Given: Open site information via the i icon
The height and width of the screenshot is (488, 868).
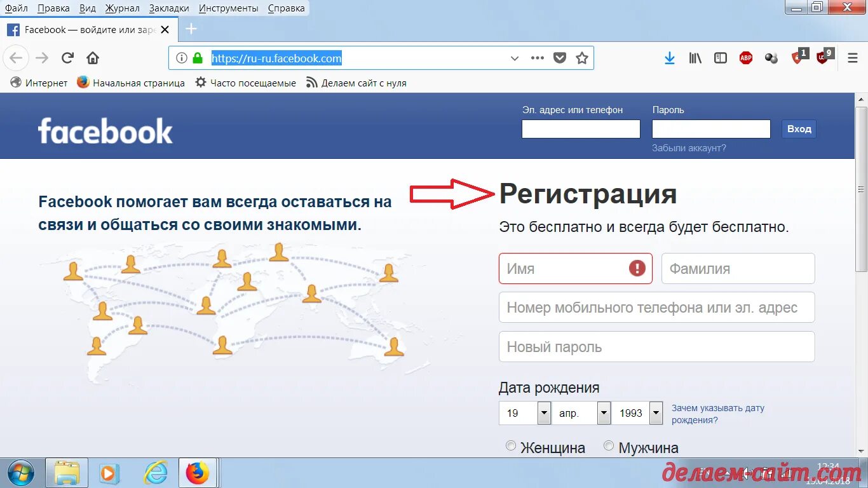Looking at the screenshot, I should click(x=182, y=58).
